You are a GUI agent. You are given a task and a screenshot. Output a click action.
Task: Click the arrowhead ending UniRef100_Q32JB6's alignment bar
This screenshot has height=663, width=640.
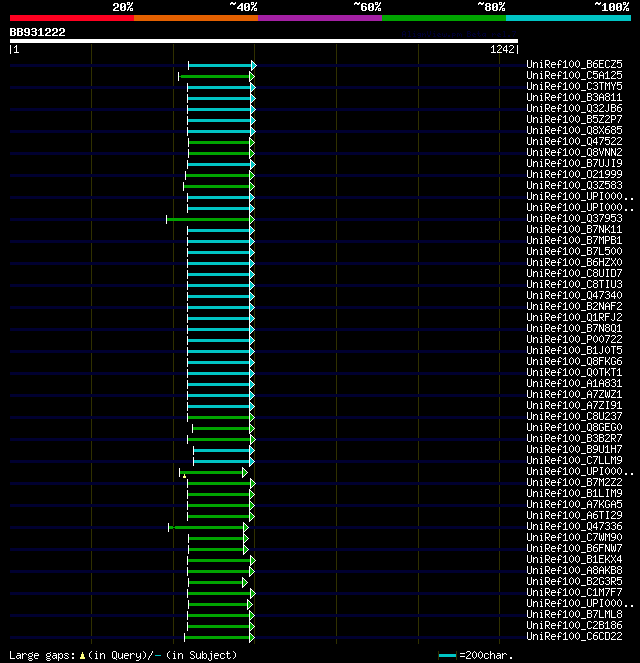tap(253, 110)
